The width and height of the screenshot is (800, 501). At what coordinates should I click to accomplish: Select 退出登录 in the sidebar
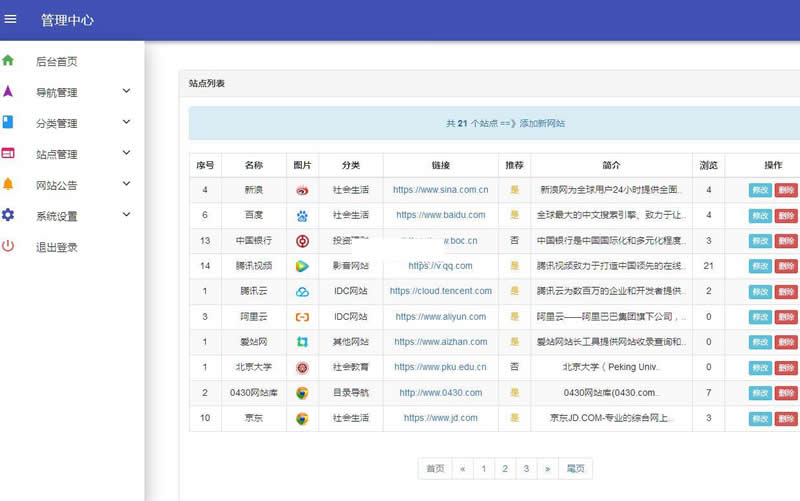point(57,247)
